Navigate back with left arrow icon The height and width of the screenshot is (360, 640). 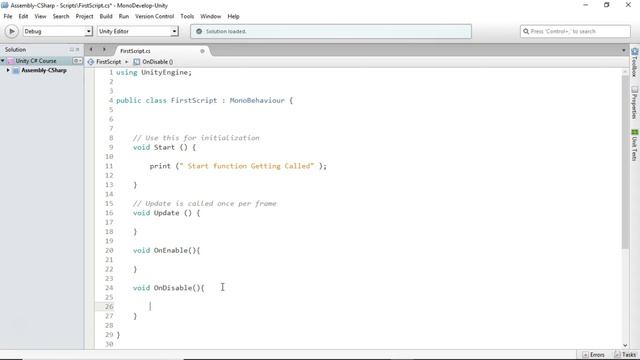click(91, 50)
